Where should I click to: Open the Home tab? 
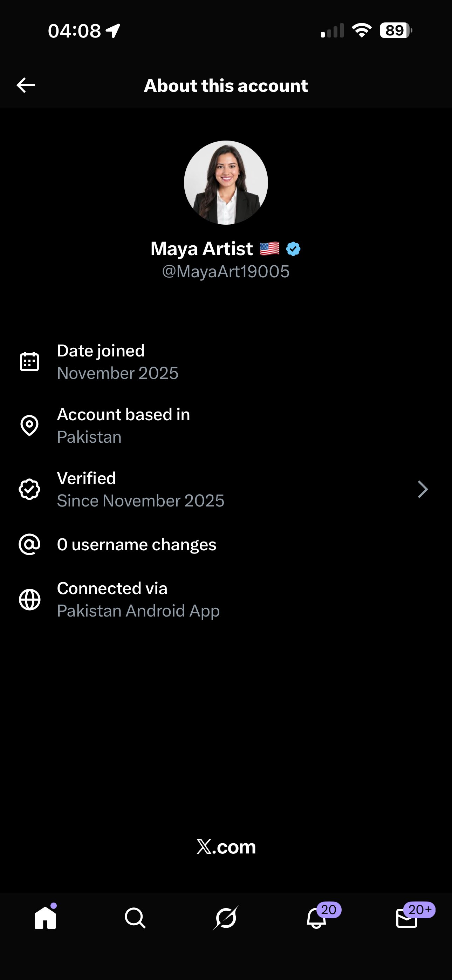tap(45, 918)
